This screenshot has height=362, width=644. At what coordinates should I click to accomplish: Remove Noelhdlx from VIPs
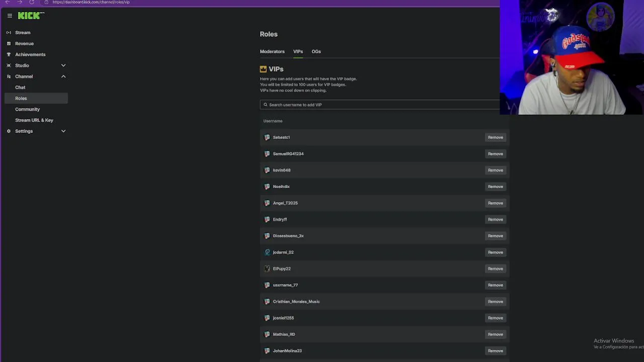495,187
